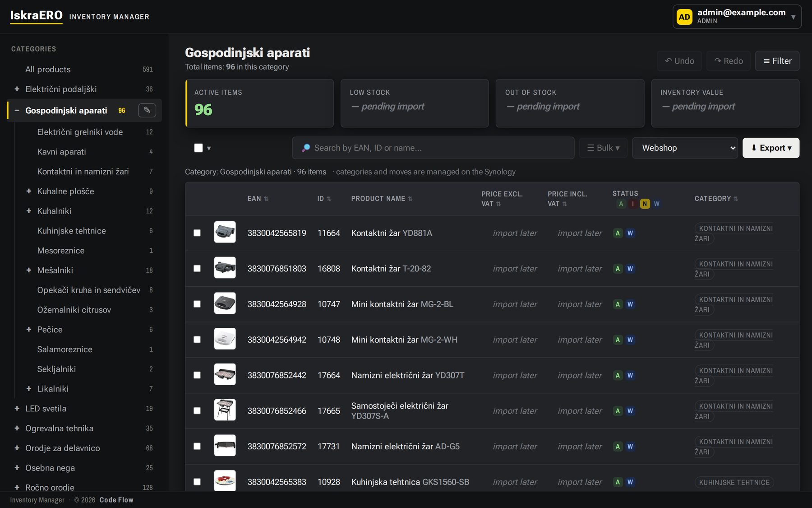
Task: Sort by EAN column arrows icon
Action: tap(266, 199)
